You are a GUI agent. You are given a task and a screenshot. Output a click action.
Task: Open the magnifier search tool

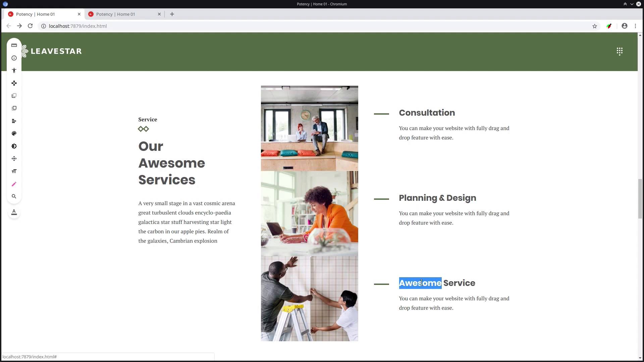click(14, 196)
